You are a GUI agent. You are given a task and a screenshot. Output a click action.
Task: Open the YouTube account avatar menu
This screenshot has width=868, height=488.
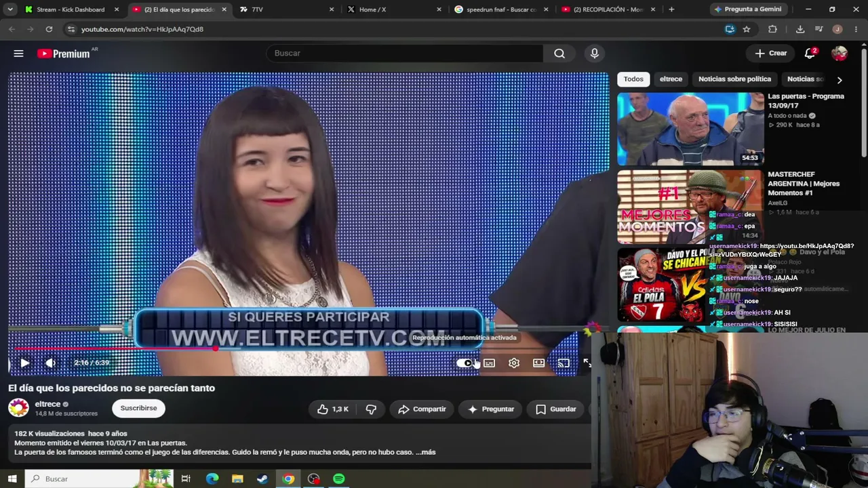[x=840, y=54]
